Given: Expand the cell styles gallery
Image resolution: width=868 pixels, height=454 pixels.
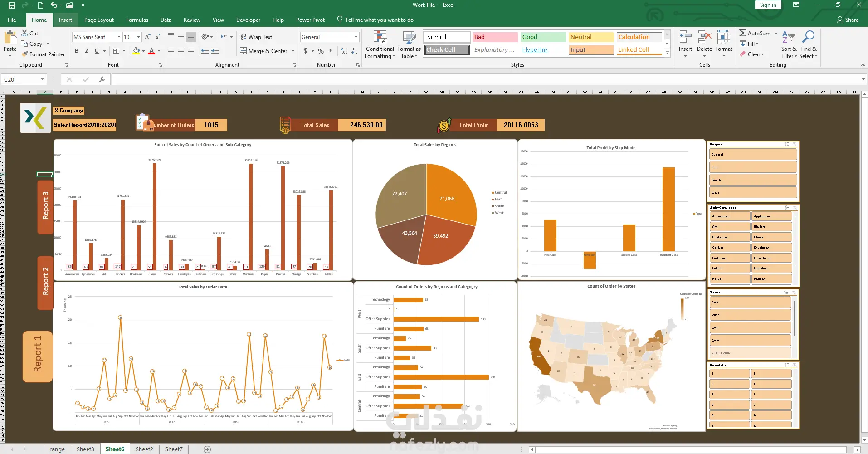Looking at the screenshot, I should (x=667, y=53).
